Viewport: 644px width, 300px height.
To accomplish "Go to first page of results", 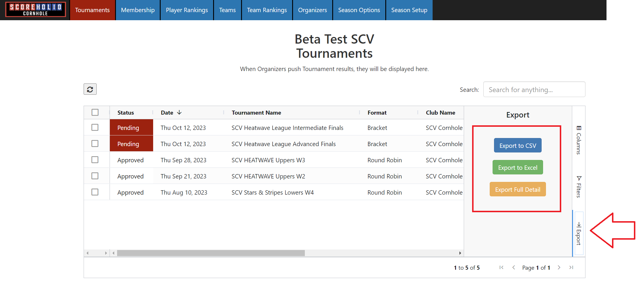I will tap(501, 267).
